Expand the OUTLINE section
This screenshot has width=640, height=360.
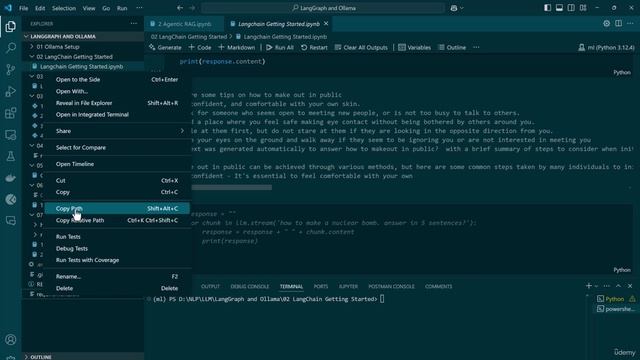(x=41, y=357)
